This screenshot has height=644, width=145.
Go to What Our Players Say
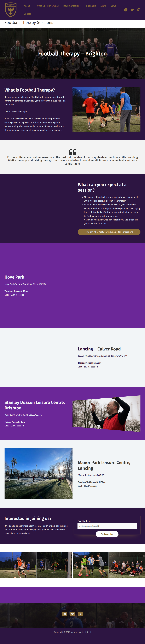click(48, 6)
